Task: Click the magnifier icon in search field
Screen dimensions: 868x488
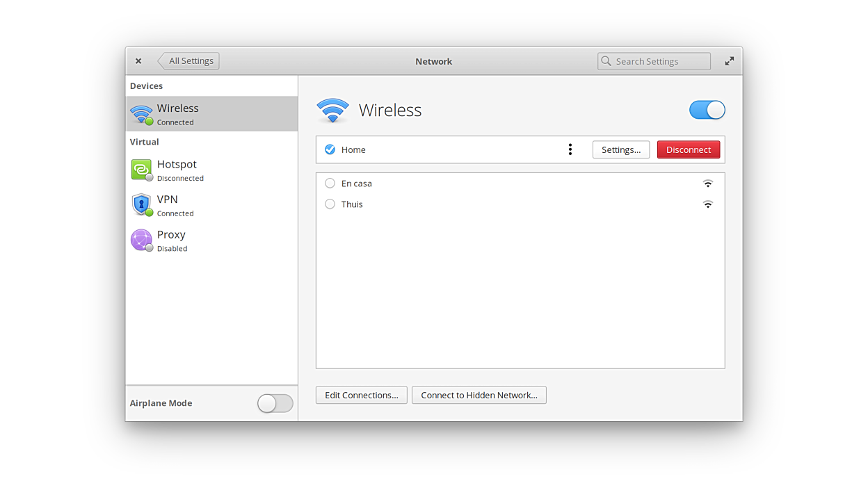Action: (x=606, y=61)
